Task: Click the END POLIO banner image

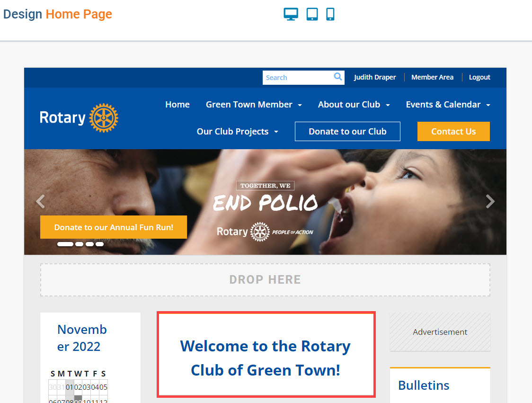Action: 266,202
